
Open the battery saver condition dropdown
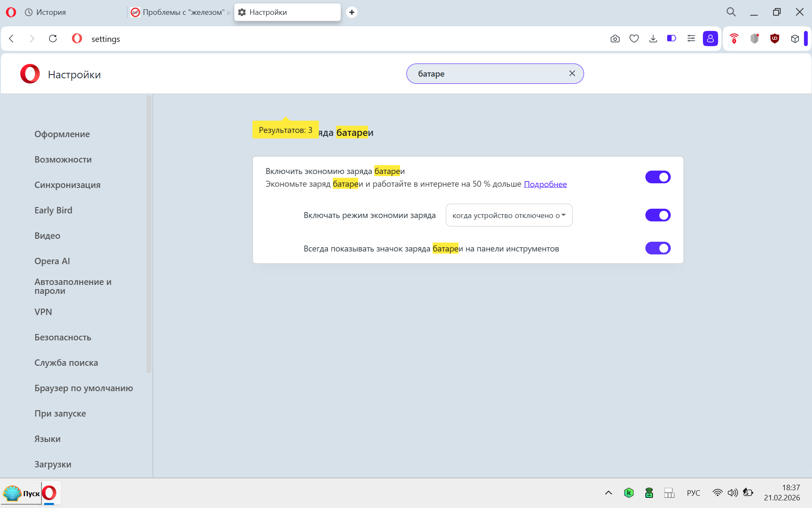tap(509, 215)
